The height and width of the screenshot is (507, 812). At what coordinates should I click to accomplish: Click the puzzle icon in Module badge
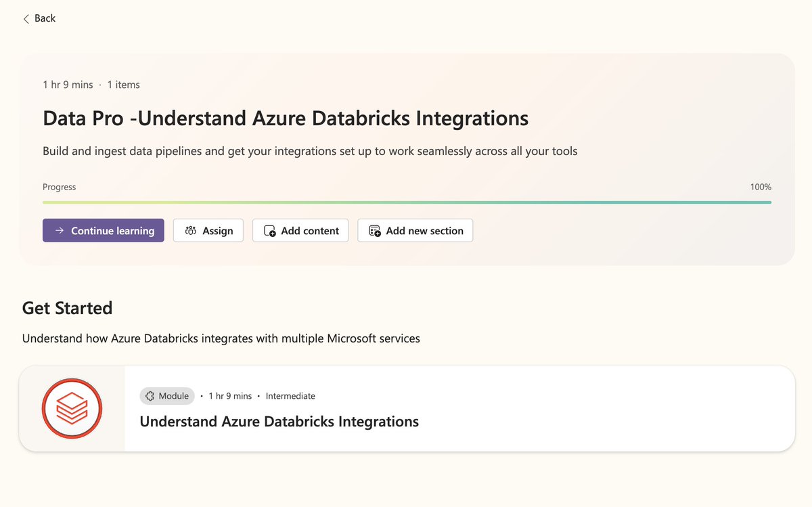point(150,396)
